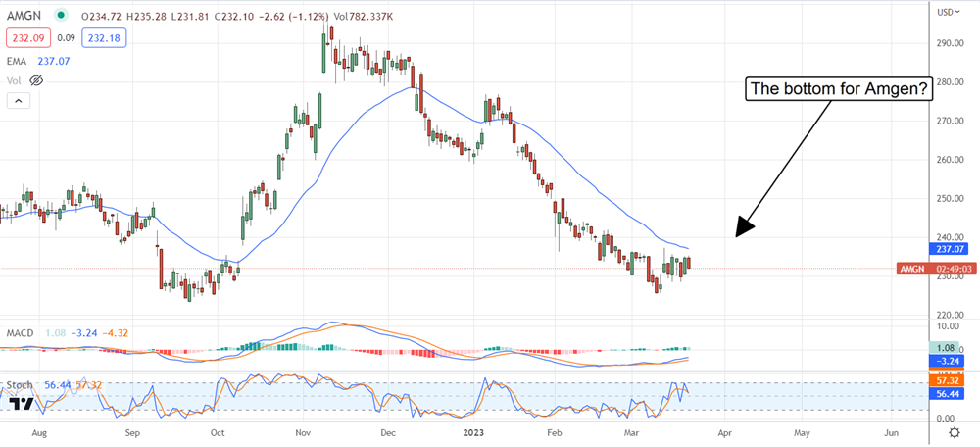
Task: Select the EMA indicator label
Action: 18,61
